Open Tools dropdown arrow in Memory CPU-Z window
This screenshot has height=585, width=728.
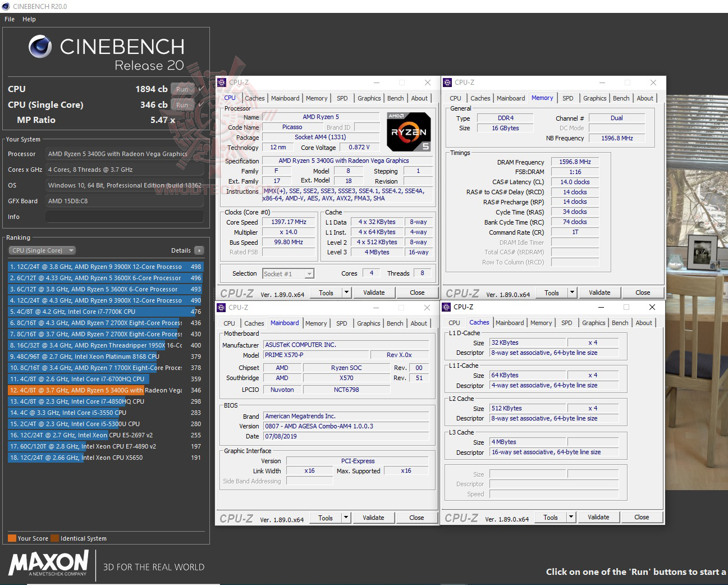(x=572, y=292)
